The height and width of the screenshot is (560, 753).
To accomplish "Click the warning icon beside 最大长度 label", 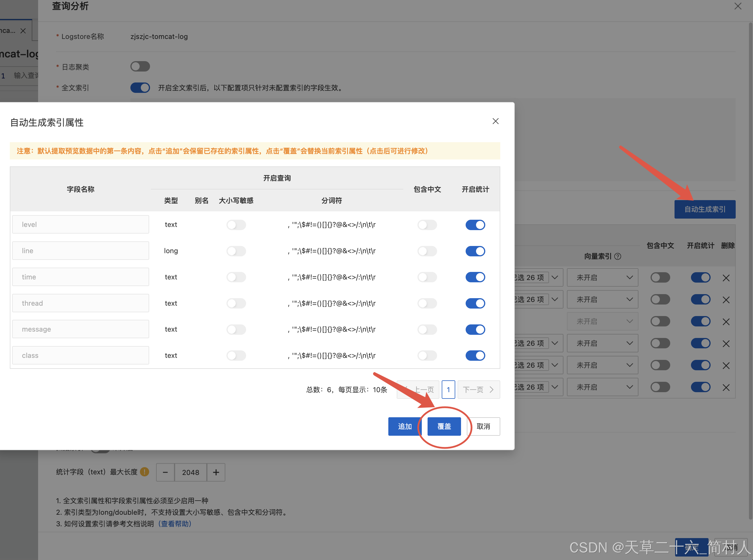I will [145, 472].
